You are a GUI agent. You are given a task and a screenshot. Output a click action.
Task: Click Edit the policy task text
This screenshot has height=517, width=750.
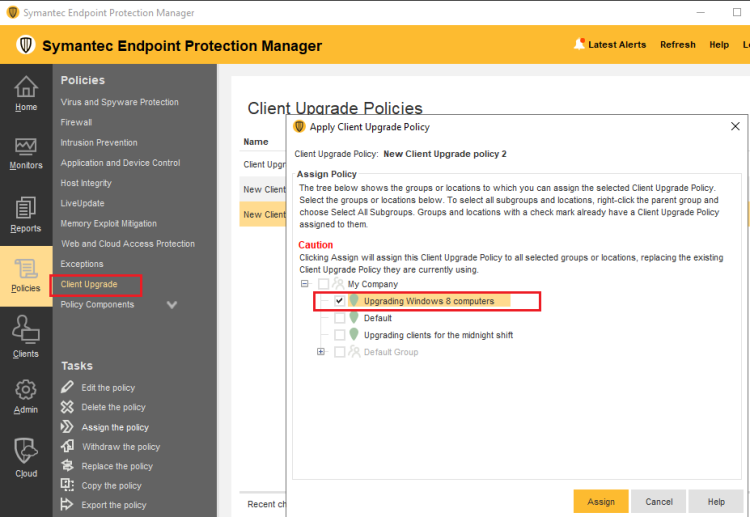[x=108, y=387]
